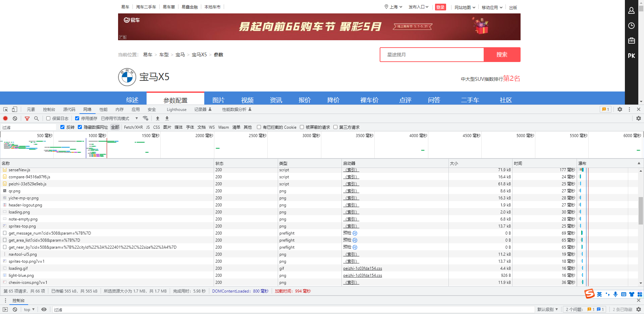Screen dimensions: 644x314
Task: Click the Sogou microphone voice input icon
Action: point(615,294)
